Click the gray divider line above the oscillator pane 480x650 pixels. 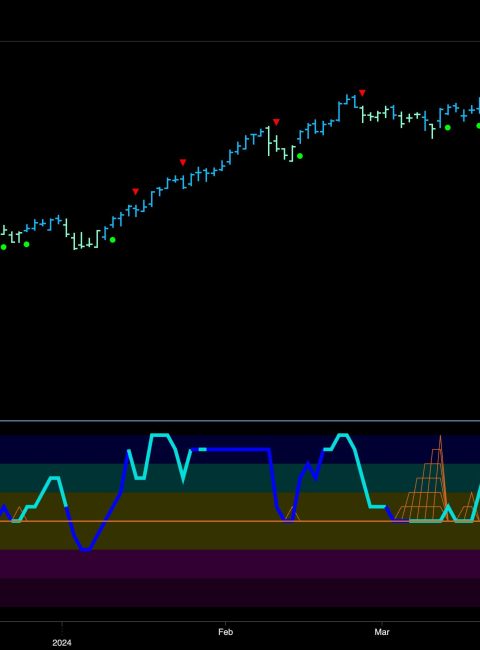(x=240, y=421)
